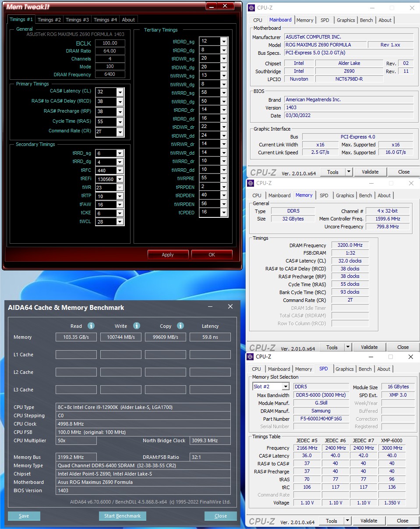
Task: Click the info icon next to Write
Action: point(137,326)
